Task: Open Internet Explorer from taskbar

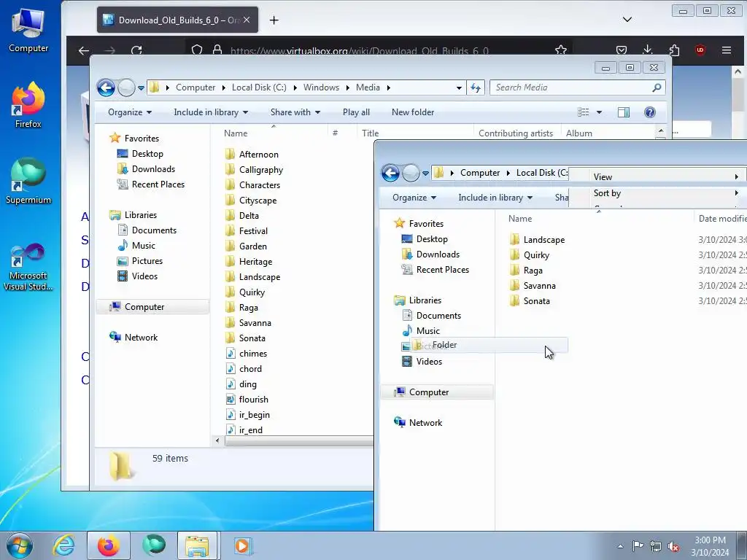Action: click(x=64, y=545)
